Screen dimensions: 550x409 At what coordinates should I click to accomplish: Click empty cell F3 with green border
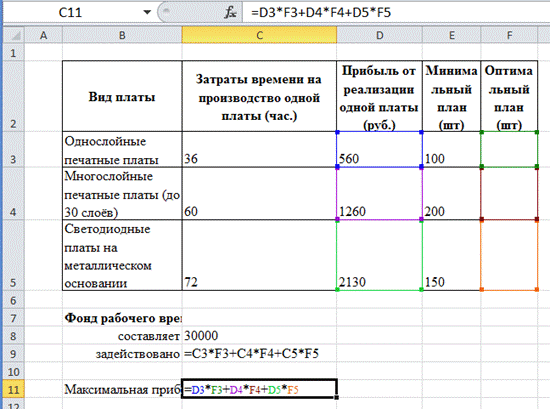pyautogui.click(x=509, y=149)
